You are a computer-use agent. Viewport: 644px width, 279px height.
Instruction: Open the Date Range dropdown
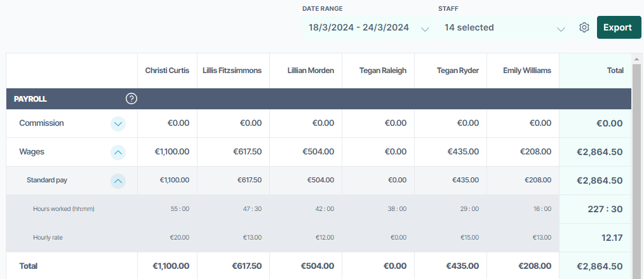point(369,27)
